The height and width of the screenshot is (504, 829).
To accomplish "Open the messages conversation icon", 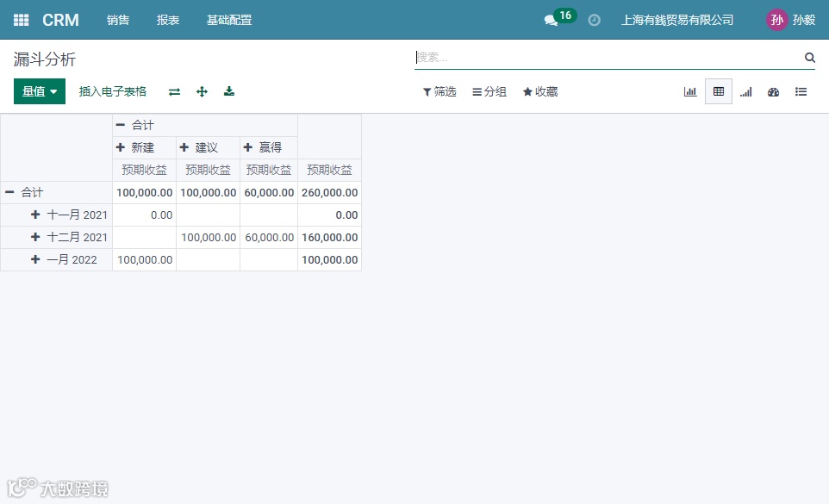I will point(551,20).
